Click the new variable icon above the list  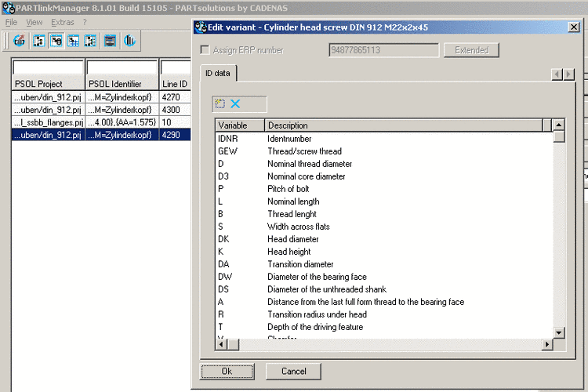[220, 103]
